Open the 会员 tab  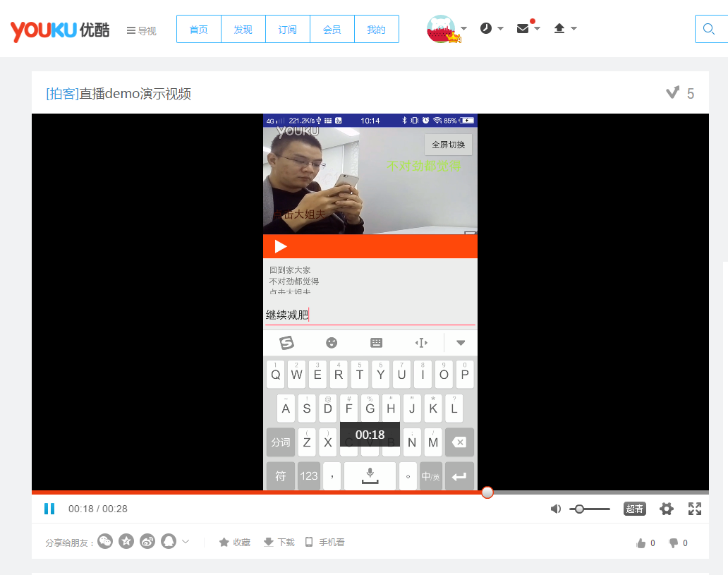[332, 29]
